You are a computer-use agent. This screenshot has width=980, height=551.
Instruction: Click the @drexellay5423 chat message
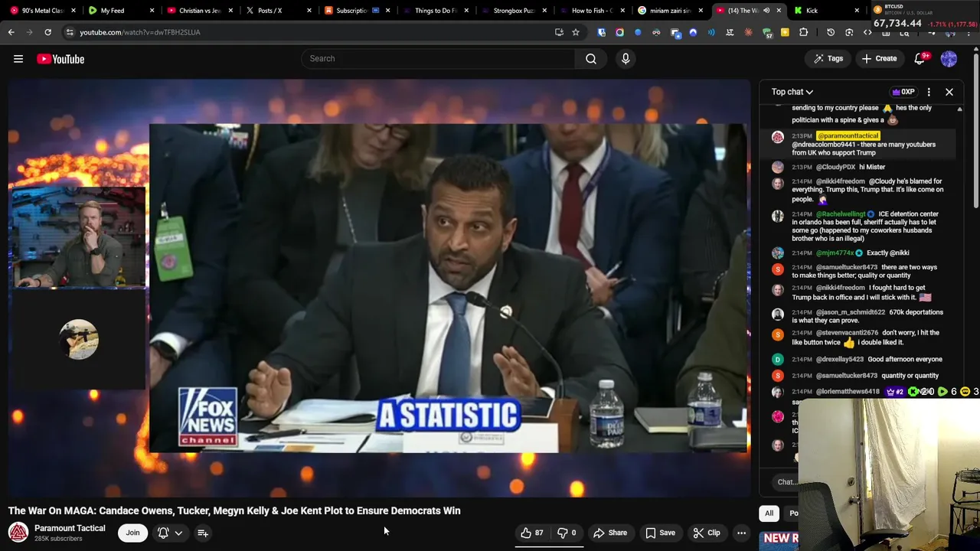pyautogui.click(x=859, y=360)
